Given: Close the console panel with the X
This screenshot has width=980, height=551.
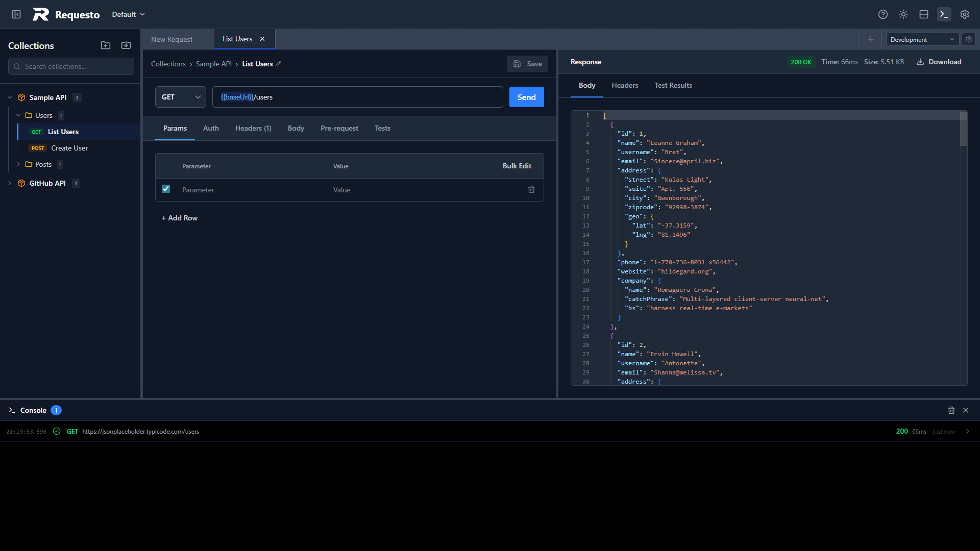Looking at the screenshot, I should (x=966, y=410).
